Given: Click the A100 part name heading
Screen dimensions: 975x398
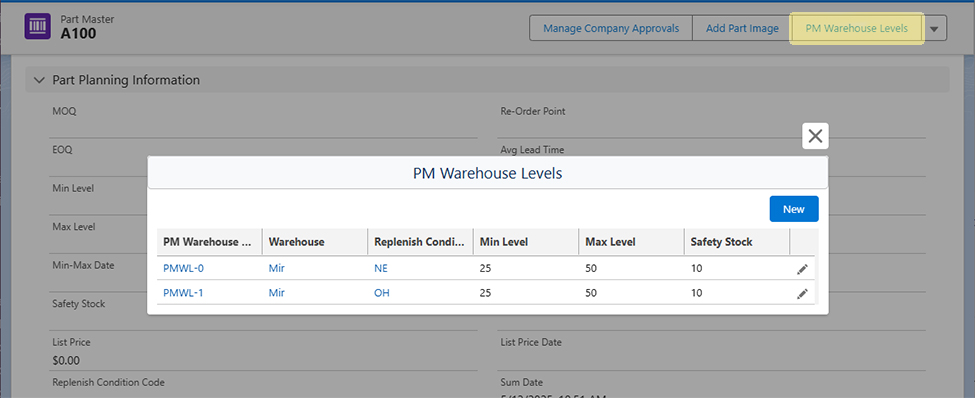Looking at the screenshot, I should [x=78, y=34].
